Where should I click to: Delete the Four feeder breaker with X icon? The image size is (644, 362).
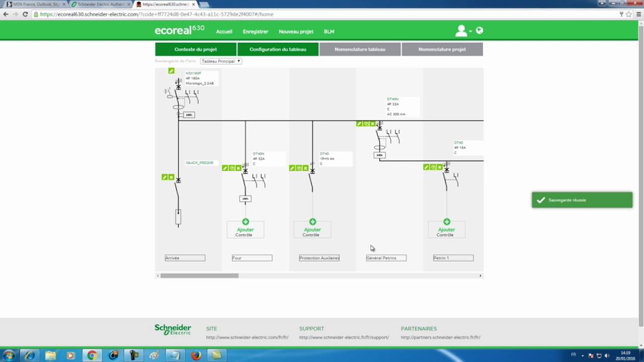(238, 168)
